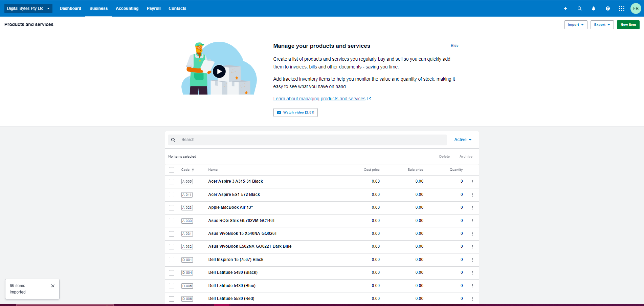Select the A-030 Asus ROG Strix checkbox
The width and height of the screenshot is (644, 306).
(x=172, y=221)
